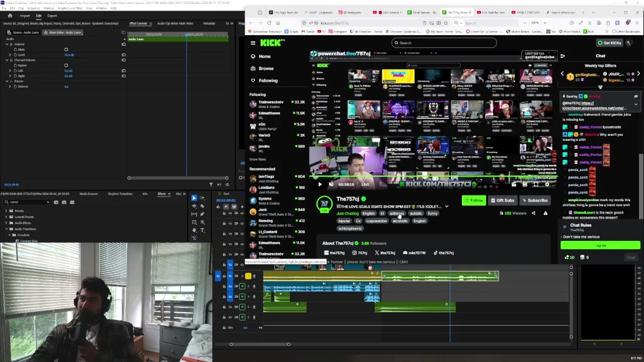
Task: Go to Premiere Home screen icon
Action: tap(10, 16)
